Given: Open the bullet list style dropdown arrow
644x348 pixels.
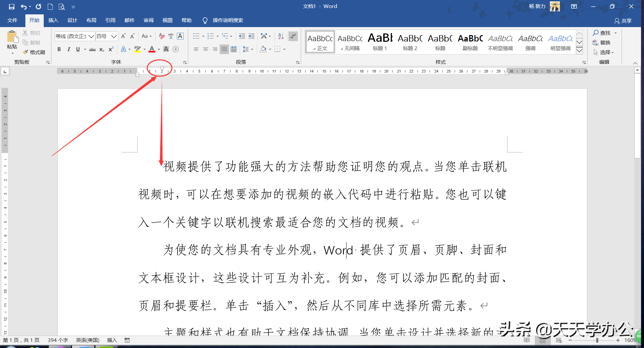Looking at the screenshot, I should point(203,36).
